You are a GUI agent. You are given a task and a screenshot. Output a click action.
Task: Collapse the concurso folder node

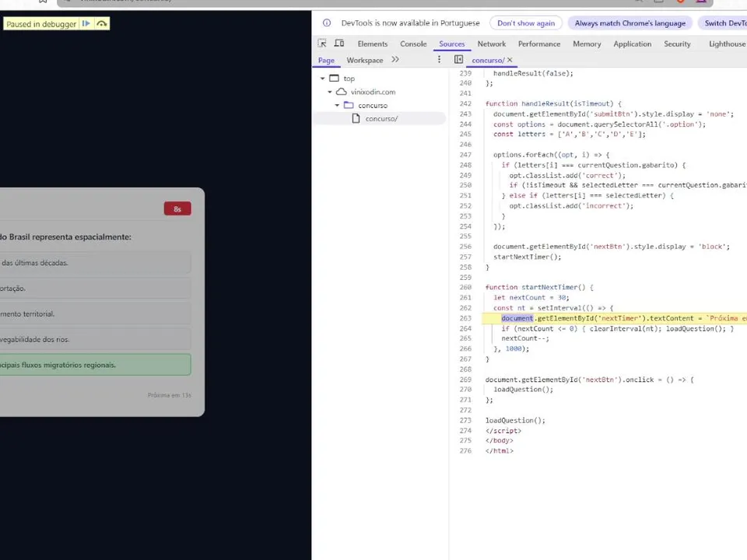click(337, 105)
